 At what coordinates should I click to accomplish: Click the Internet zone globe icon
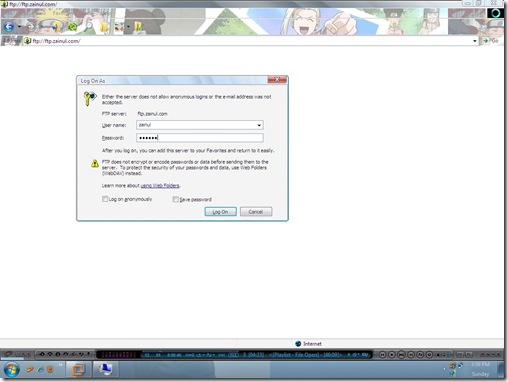tap(298, 344)
